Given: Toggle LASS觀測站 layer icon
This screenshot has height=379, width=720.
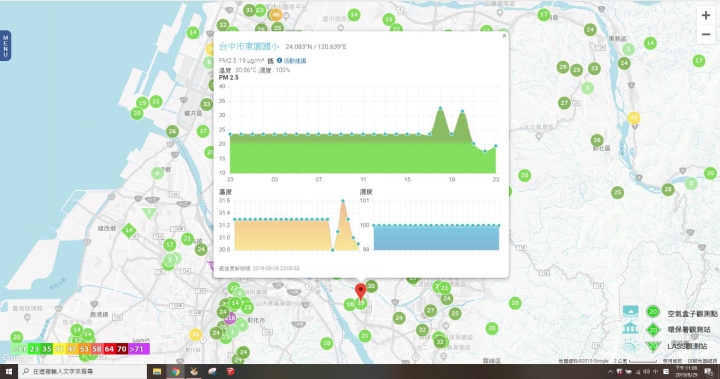Looking at the screenshot, I should (x=630, y=345).
